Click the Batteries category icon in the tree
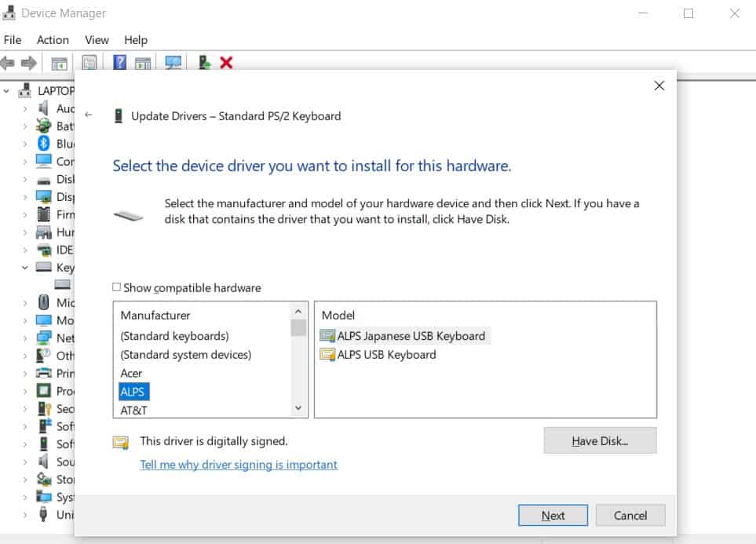Image resolution: width=756 pixels, height=544 pixels. (43, 126)
